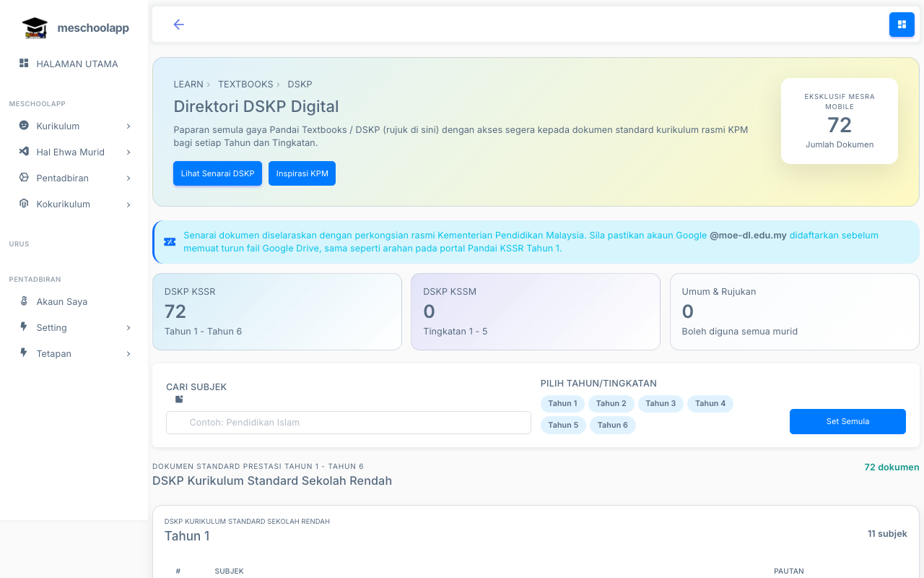Click the Kokurikulum sidebar icon
Viewport: 924px width, 578px height.
click(24, 204)
